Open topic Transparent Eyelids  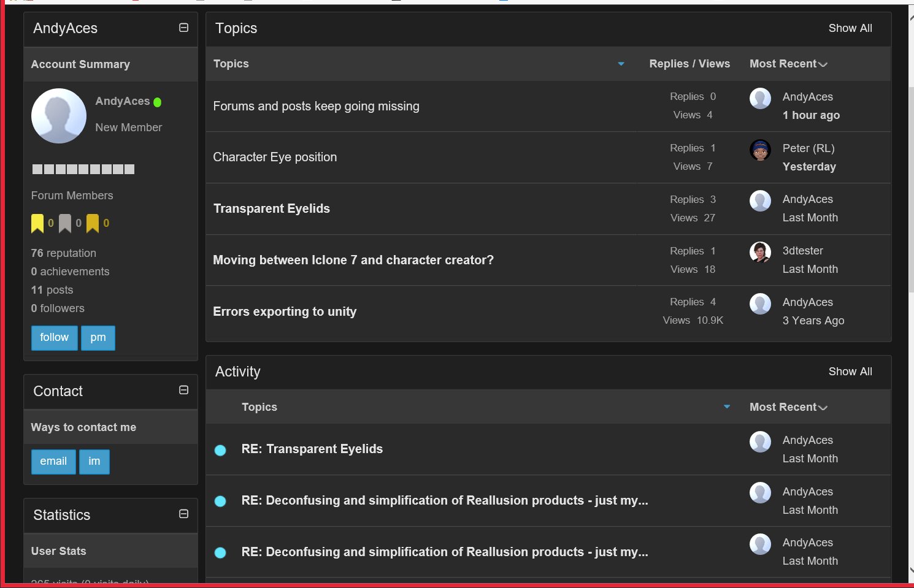coord(271,208)
